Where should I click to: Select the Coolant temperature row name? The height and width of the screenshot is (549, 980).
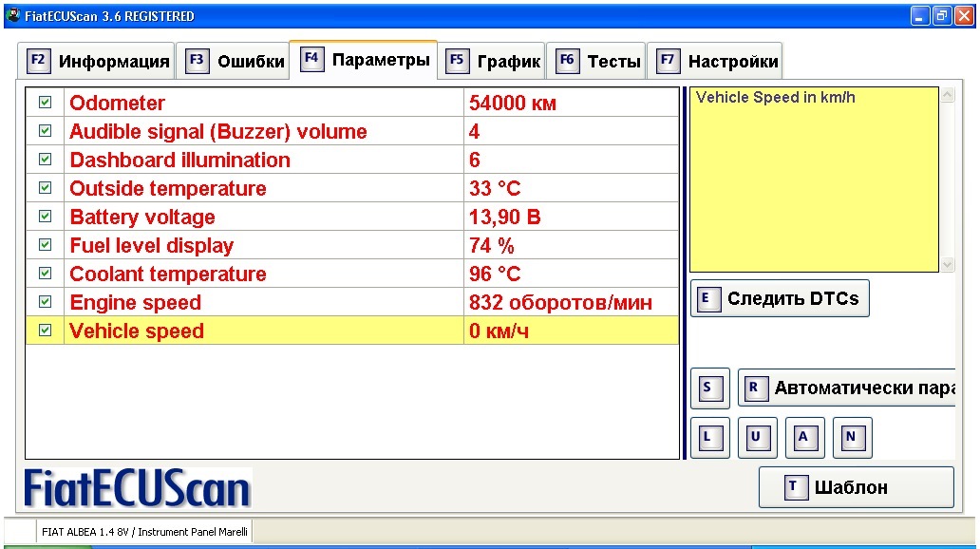[168, 274]
